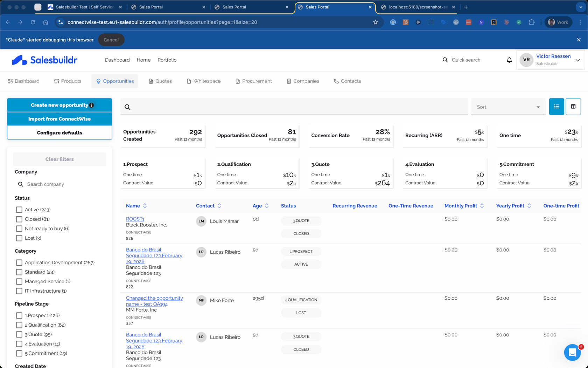This screenshot has height=368, width=588.
Task: Enable Standard (24) category filter
Action: (19, 272)
